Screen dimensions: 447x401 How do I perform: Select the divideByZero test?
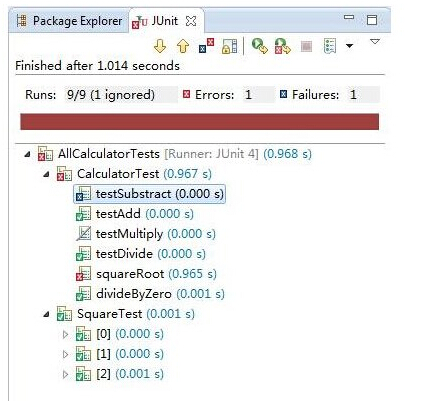pos(150,294)
